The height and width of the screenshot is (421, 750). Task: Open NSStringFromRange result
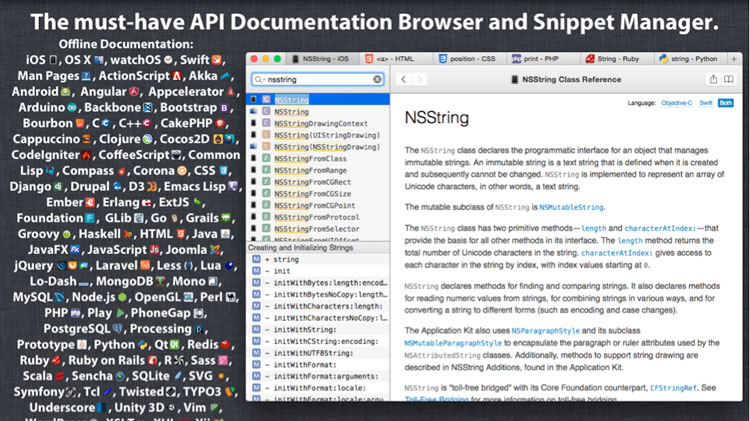(318, 170)
